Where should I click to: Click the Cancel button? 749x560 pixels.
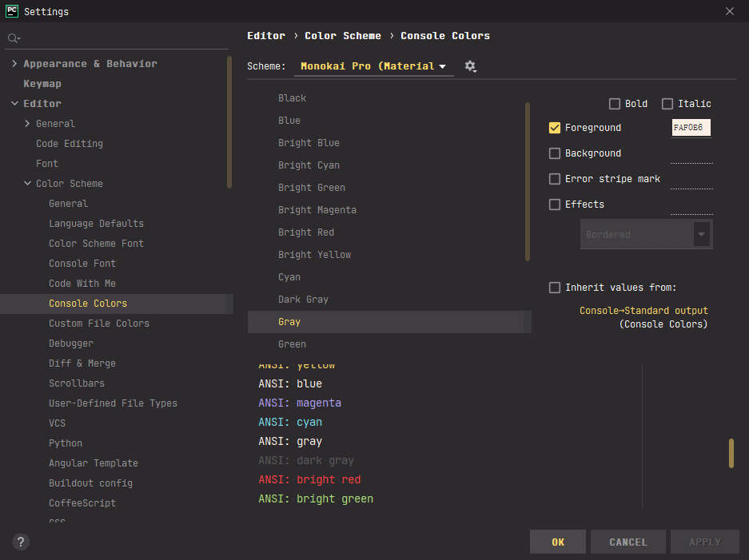(628, 542)
